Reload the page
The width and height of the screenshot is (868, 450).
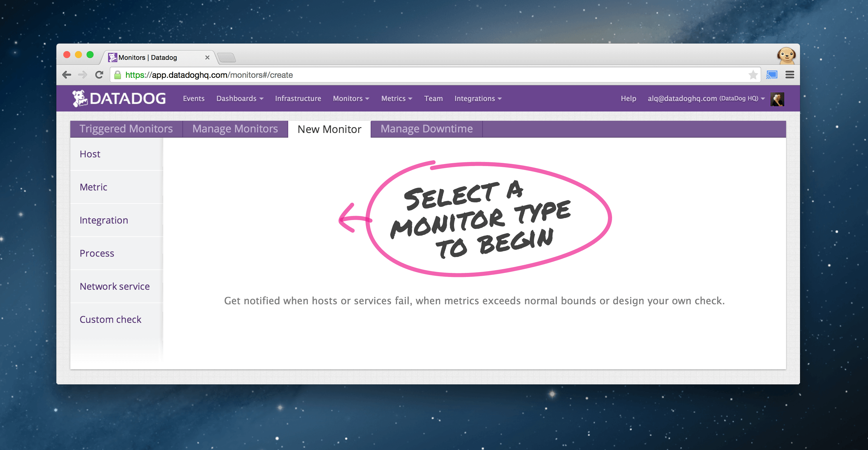[x=99, y=75]
